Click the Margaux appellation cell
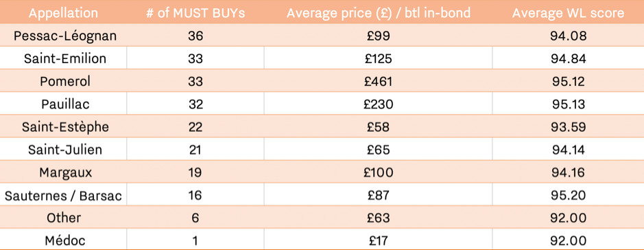 pyautogui.click(x=65, y=172)
